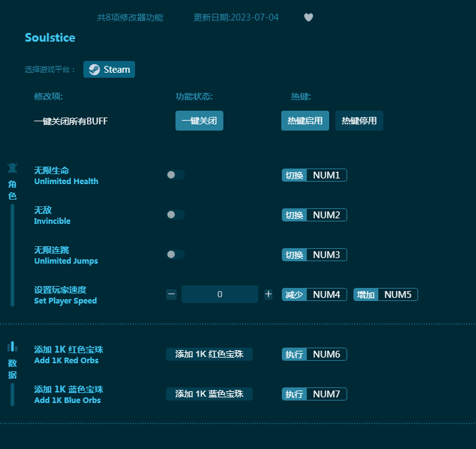Click the Soulstice game title

(x=50, y=37)
